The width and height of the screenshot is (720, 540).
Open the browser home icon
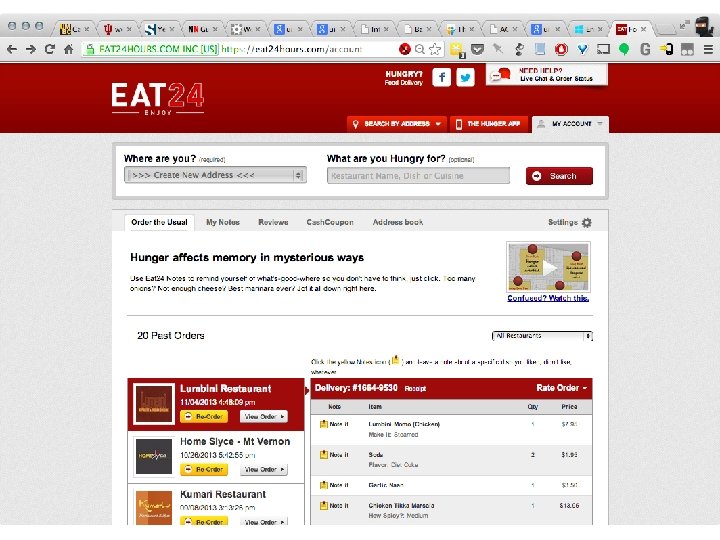pyautogui.click(x=68, y=49)
